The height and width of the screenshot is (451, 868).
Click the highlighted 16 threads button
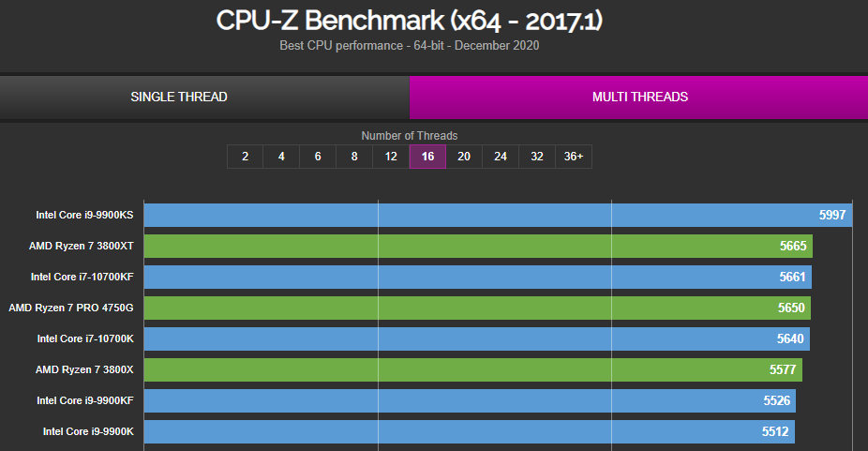[x=427, y=157]
